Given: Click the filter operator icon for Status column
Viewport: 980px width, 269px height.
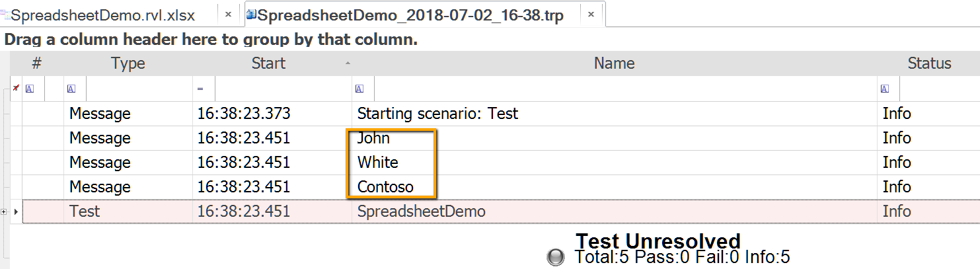Looking at the screenshot, I should tap(885, 89).
